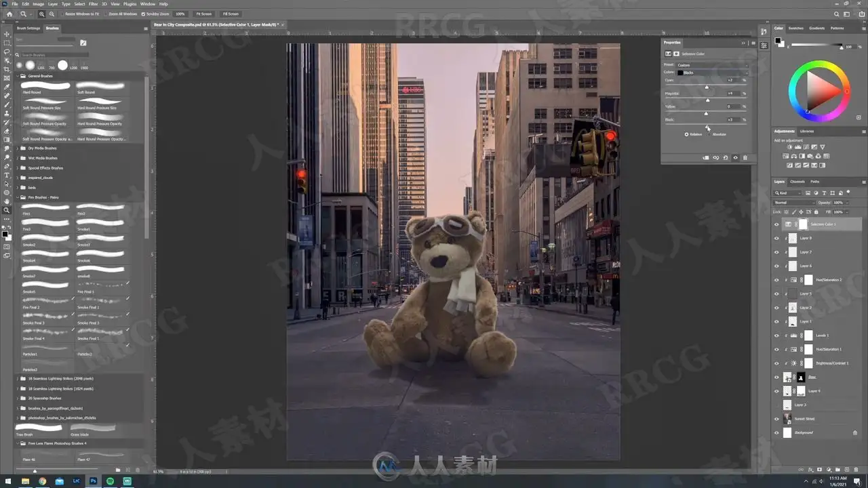Pick the Crop tool

7,69
